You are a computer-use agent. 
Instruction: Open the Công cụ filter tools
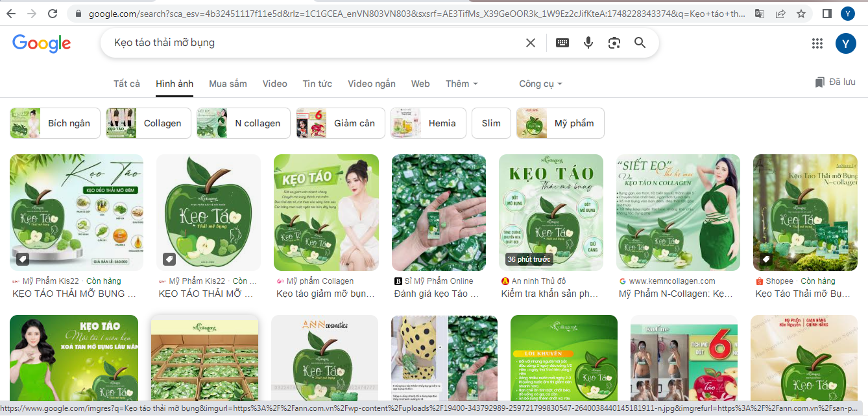click(x=540, y=83)
